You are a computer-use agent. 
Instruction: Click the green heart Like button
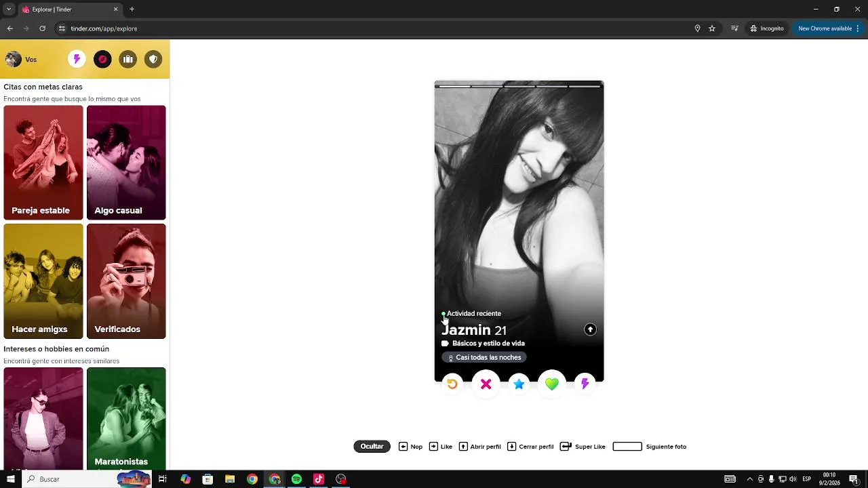[552, 384]
